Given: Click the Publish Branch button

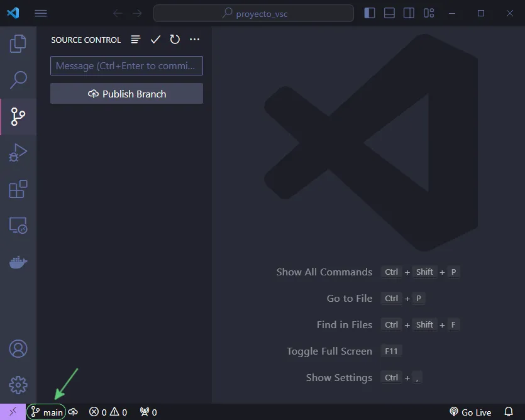Looking at the screenshot, I should (x=126, y=94).
